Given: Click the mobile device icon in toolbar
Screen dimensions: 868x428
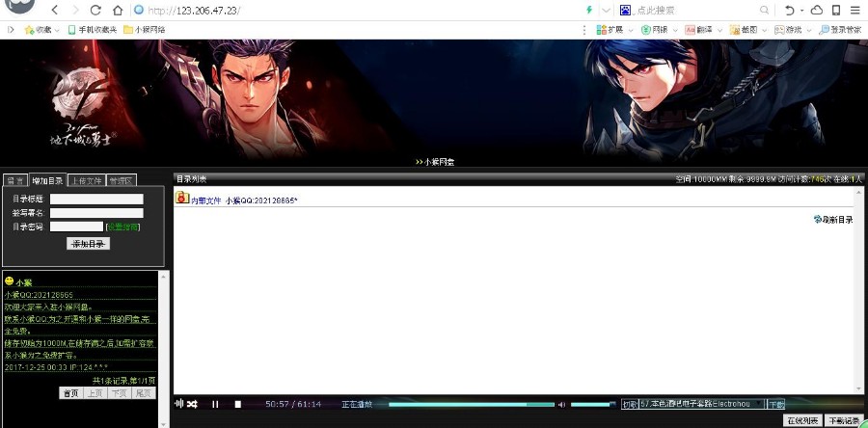Looking at the screenshot, I should (836, 10).
